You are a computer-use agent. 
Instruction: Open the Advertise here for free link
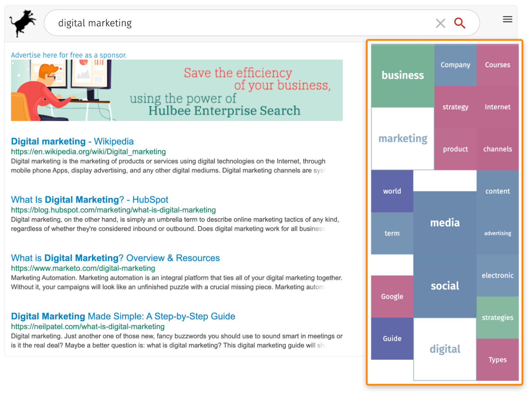[x=69, y=55]
